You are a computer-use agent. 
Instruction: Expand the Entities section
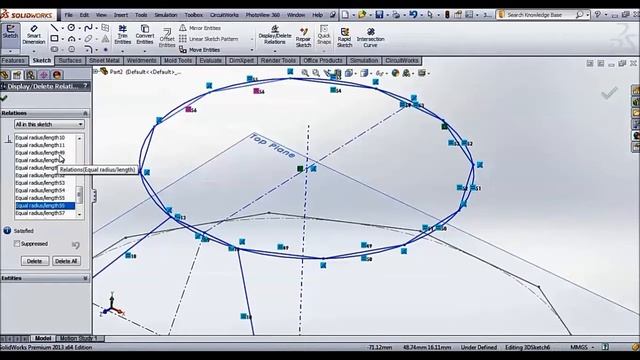(85, 278)
